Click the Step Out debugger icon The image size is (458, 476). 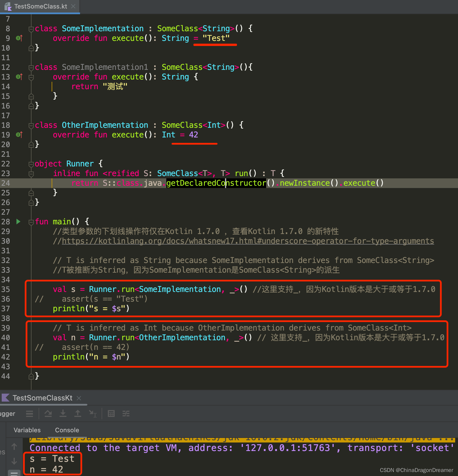[78, 414]
